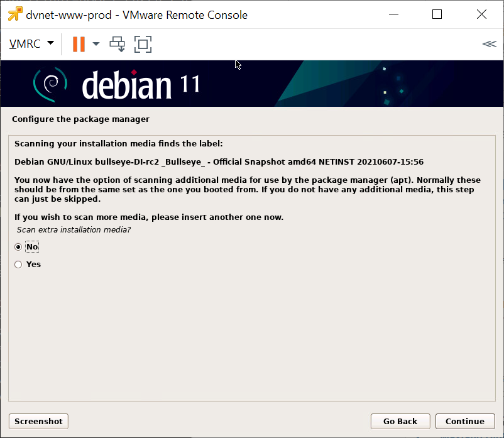Click the Debian swirl logo in the banner
Screen dimensions: 504x438
tap(49, 84)
